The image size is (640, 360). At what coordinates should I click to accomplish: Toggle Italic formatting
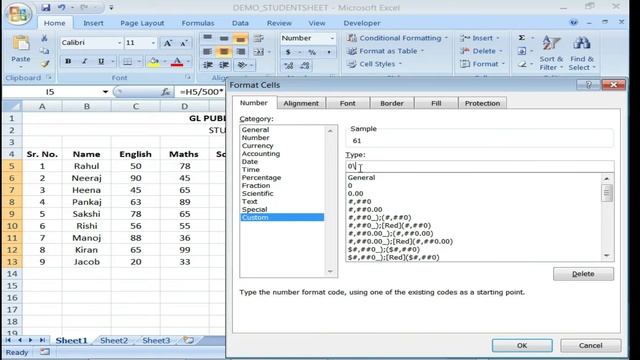[84, 61]
